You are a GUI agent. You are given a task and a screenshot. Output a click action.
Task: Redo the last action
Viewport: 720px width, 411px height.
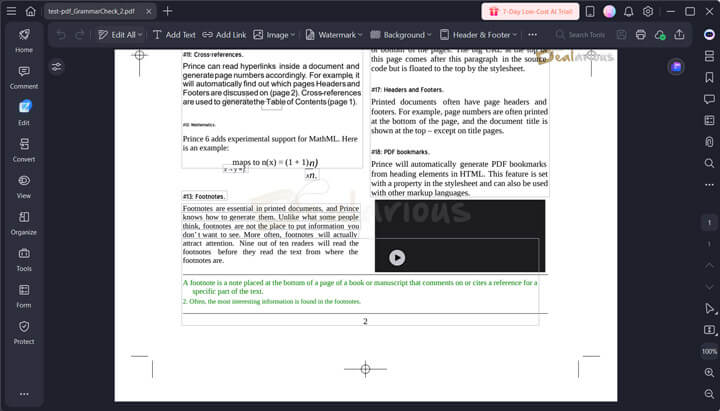tap(79, 35)
